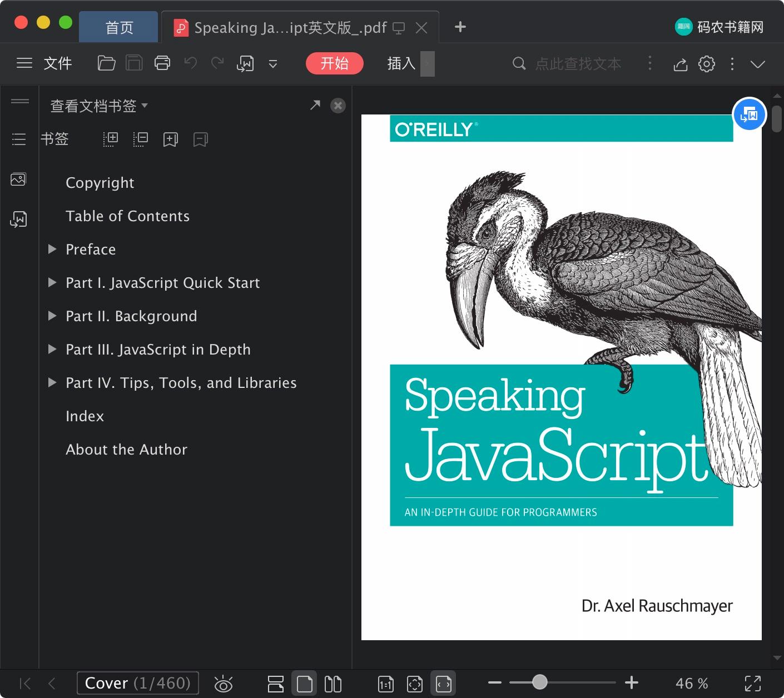Expand Part III. JavaScript in Depth
Viewport: 784px width, 698px height.
[x=52, y=349]
